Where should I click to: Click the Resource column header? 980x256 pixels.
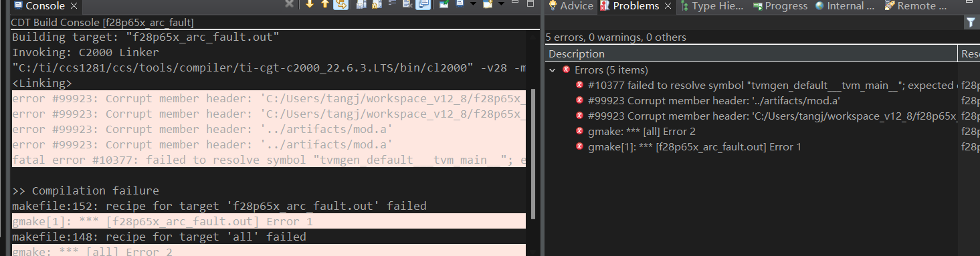pyautogui.click(x=969, y=53)
